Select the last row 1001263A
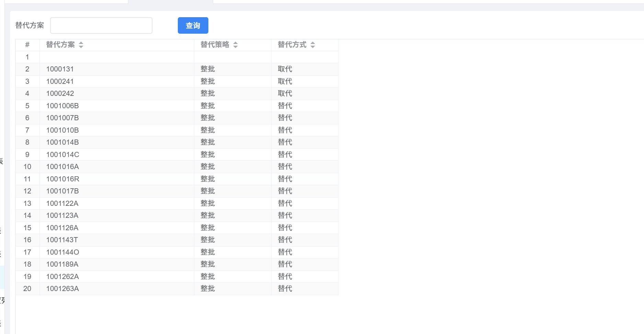Screen dimensions: 644x334 click(x=62, y=289)
